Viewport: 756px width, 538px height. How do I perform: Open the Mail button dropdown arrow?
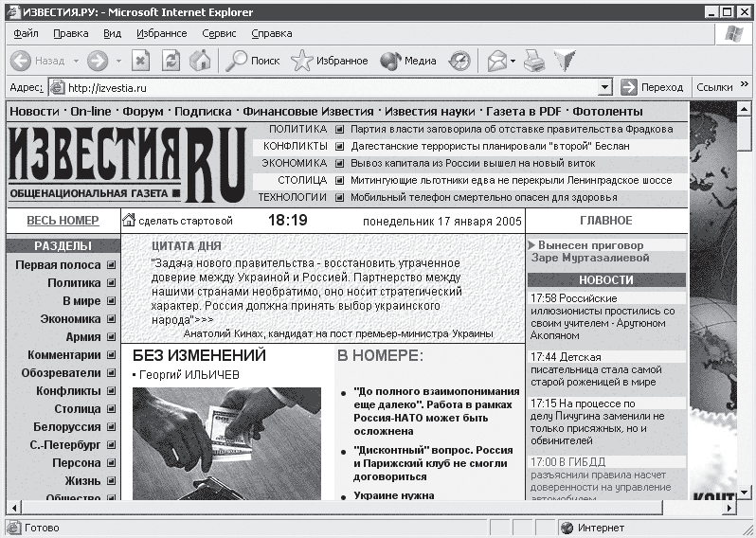point(513,62)
